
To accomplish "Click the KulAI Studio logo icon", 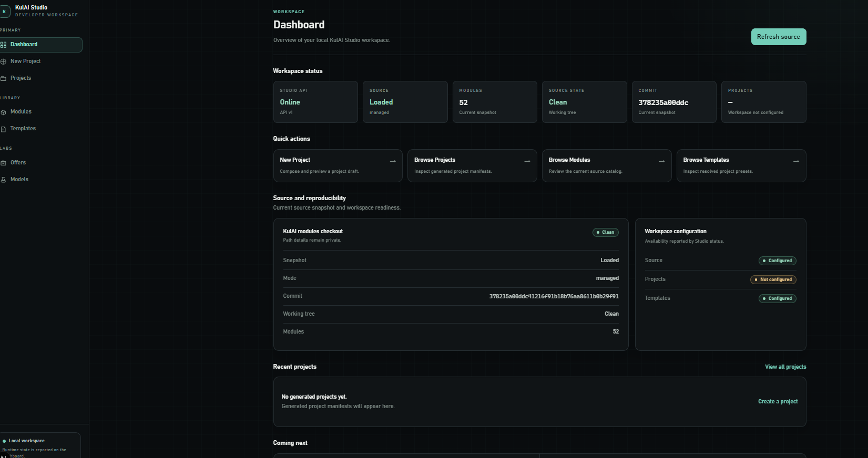I will click(5, 11).
